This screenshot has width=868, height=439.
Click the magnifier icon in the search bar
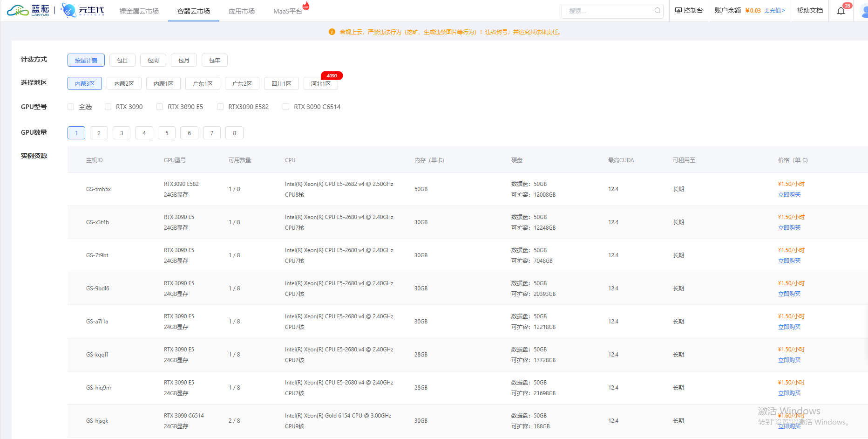coord(657,10)
